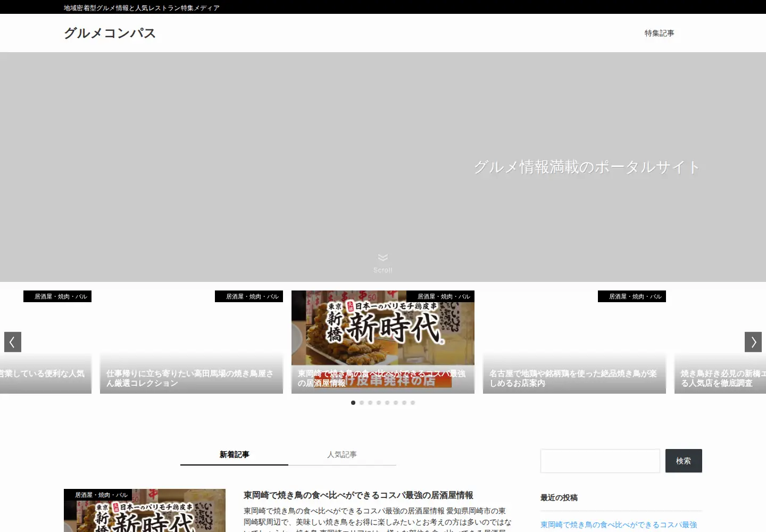766x532 pixels.
Task: Select the second carousel pagination dot
Action: [362, 403]
